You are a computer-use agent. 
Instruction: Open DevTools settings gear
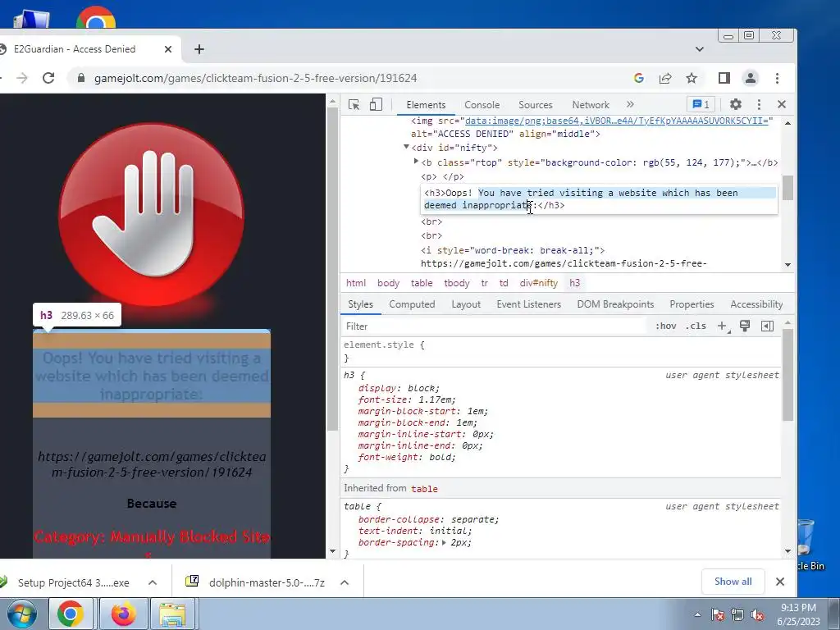tap(736, 104)
